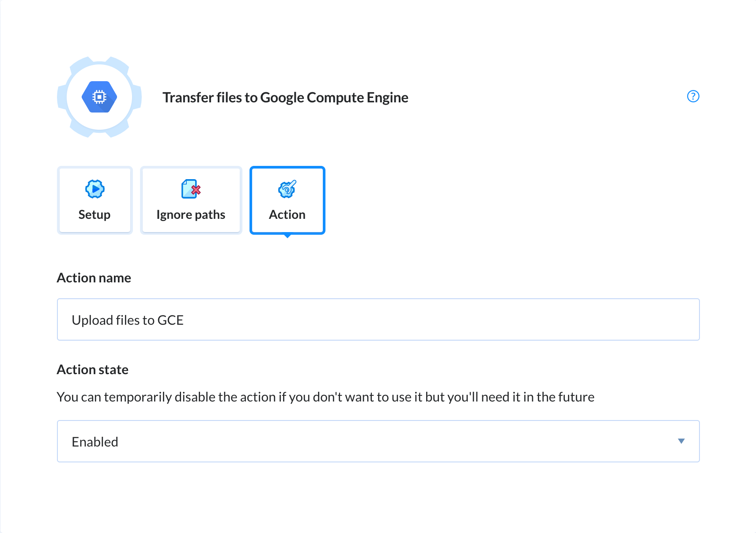Select the Action tab label
Screen dimensions: 756x533
[287, 215]
